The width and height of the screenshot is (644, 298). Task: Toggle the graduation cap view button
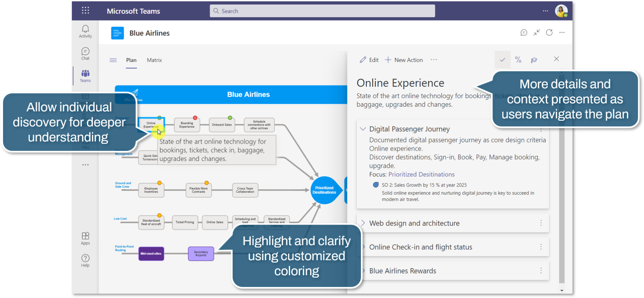(x=534, y=60)
